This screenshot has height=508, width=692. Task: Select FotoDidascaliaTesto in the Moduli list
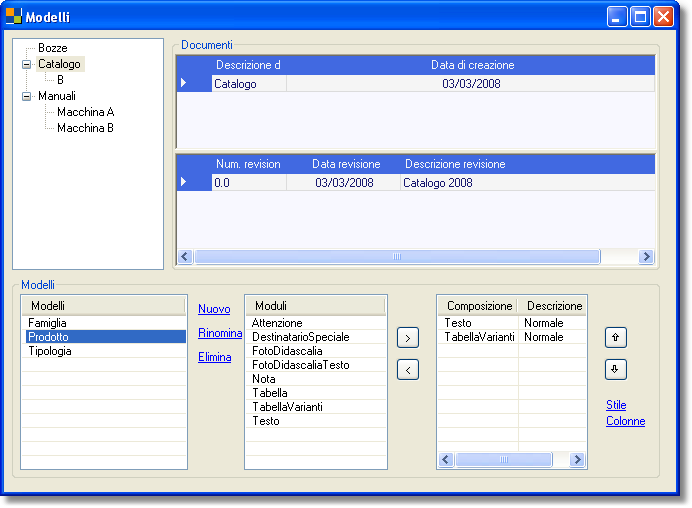point(316,365)
